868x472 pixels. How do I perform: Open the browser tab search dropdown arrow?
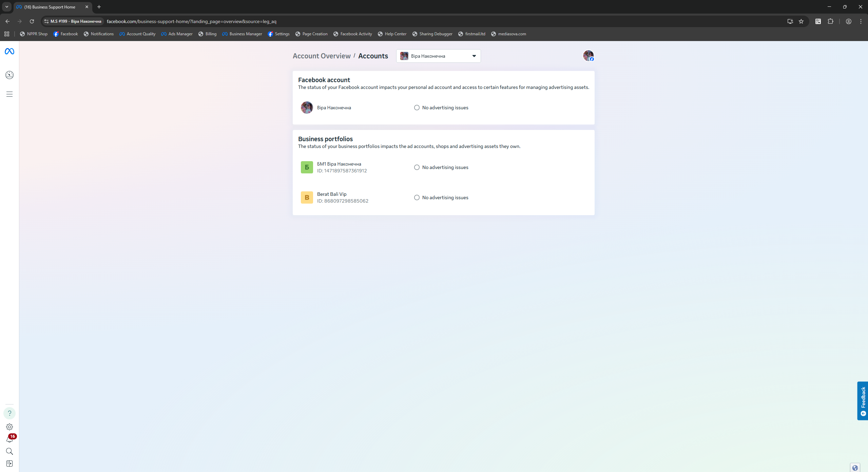[7, 7]
